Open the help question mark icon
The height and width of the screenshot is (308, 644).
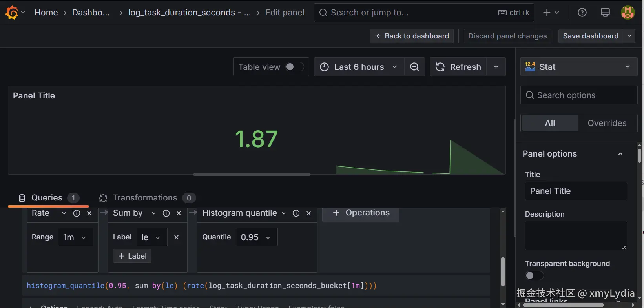click(x=582, y=13)
